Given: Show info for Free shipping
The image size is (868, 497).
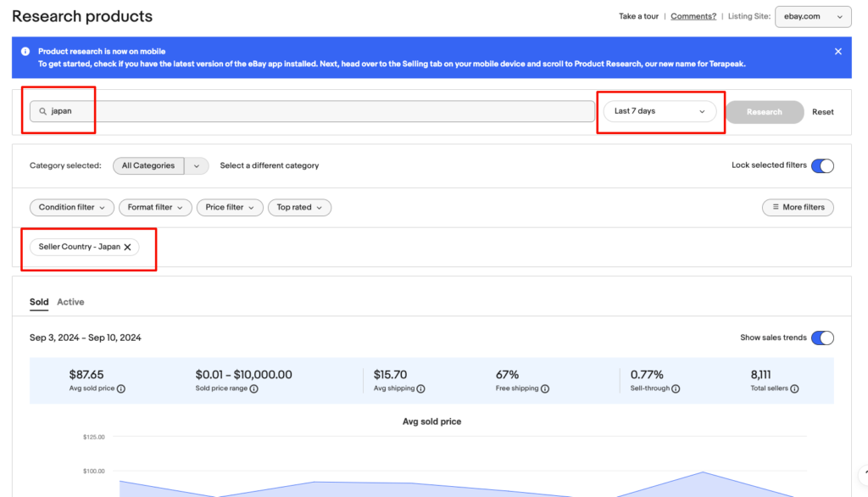Looking at the screenshot, I should [x=545, y=389].
